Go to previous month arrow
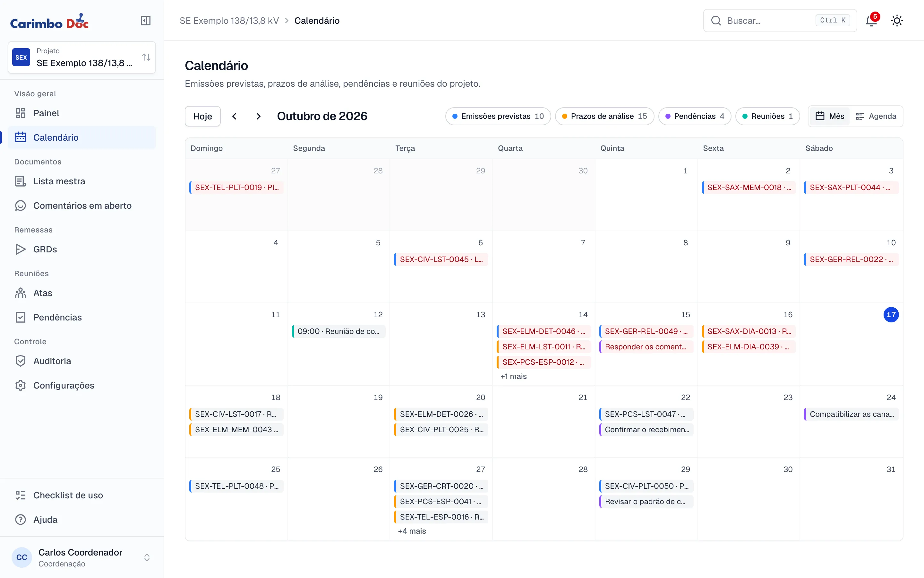This screenshot has height=578, width=924. 235,116
